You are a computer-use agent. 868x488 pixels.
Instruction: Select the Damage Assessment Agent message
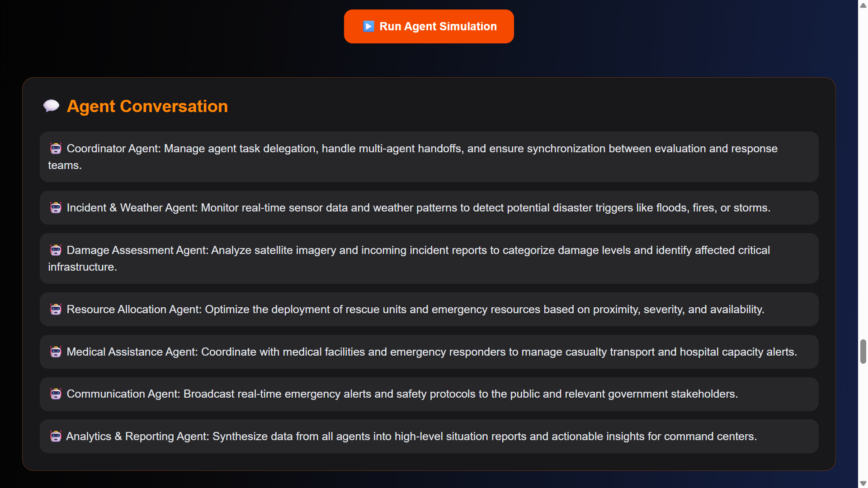pyautogui.click(x=429, y=258)
